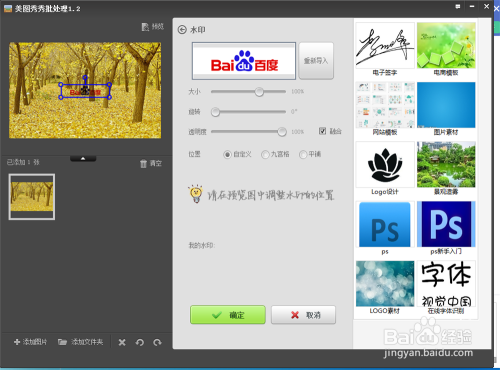The width and height of the screenshot is (500, 370).
Task: Click the 旋转 rotation slider handle
Action: [x=216, y=112]
